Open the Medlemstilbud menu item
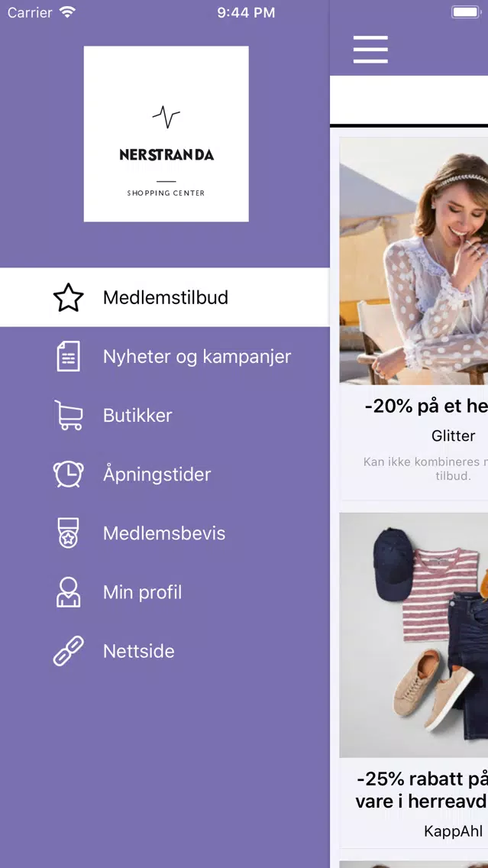 click(165, 297)
